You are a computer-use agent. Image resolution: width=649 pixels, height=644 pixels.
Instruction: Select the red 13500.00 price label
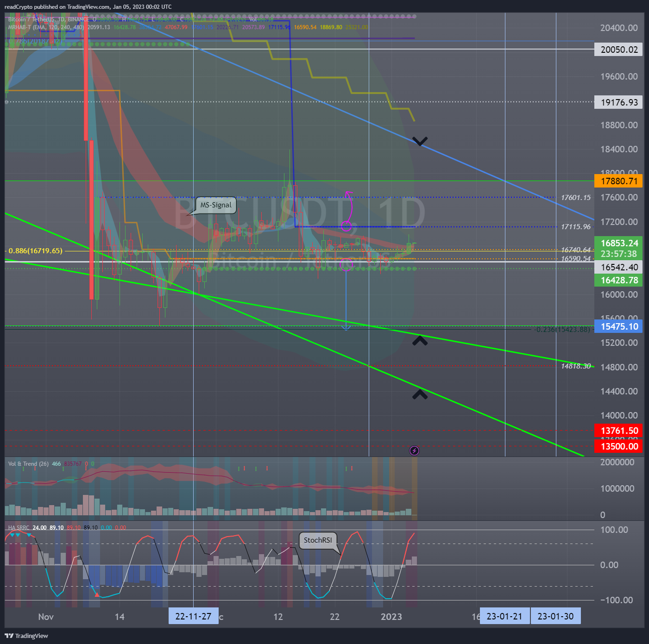618,446
